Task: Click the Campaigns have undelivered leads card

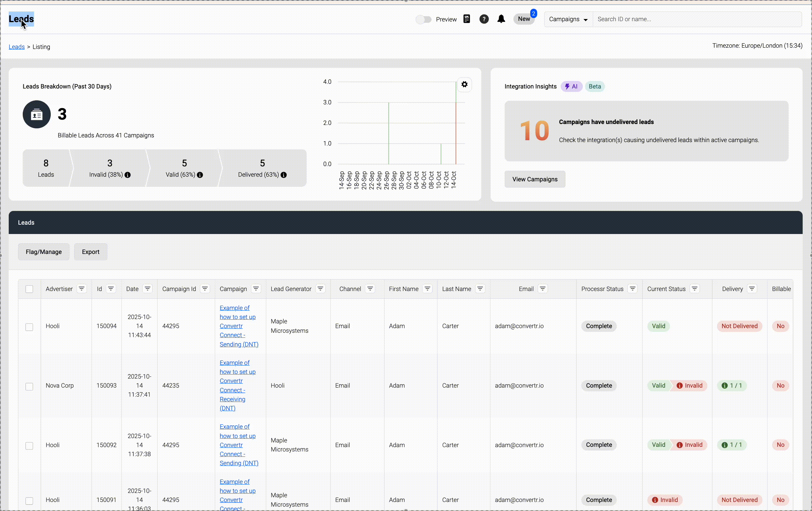Action: [x=646, y=131]
